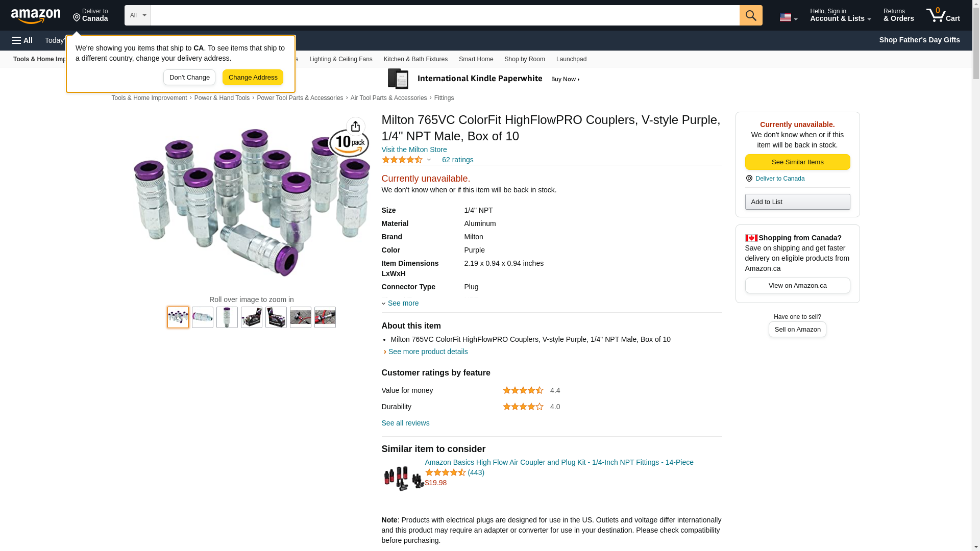This screenshot has width=980, height=551.
Task: Open the All hamburger menu
Action: click(x=22, y=40)
